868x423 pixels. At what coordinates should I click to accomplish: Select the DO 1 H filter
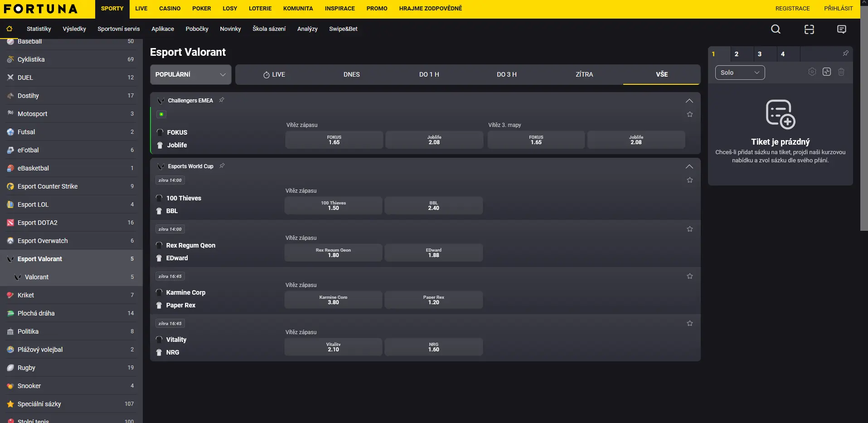point(429,74)
